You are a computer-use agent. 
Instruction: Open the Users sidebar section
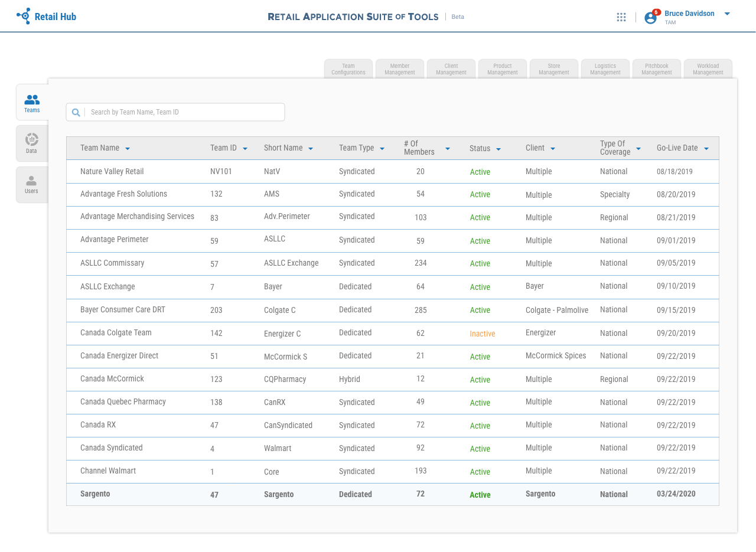click(x=32, y=185)
